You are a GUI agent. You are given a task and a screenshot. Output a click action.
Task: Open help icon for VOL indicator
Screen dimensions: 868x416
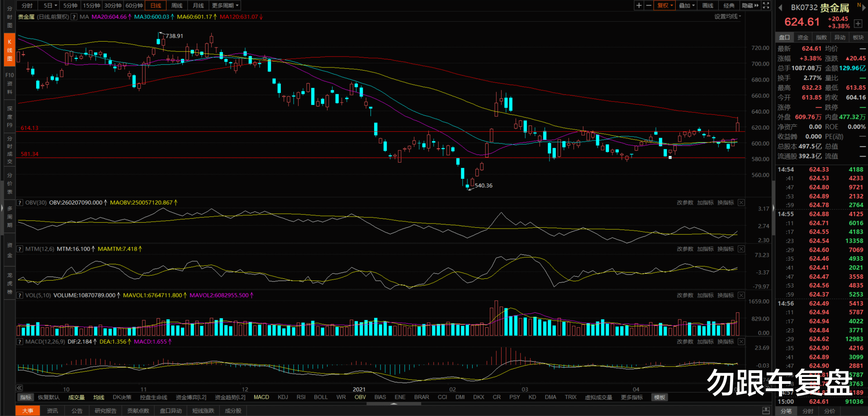tap(20, 295)
